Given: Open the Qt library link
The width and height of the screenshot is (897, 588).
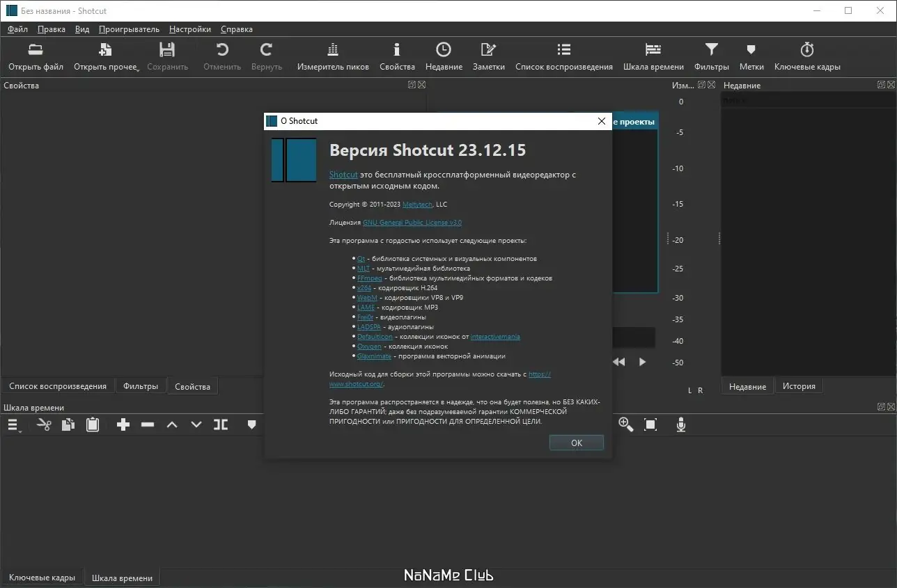Looking at the screenshot, I should 361,259.
